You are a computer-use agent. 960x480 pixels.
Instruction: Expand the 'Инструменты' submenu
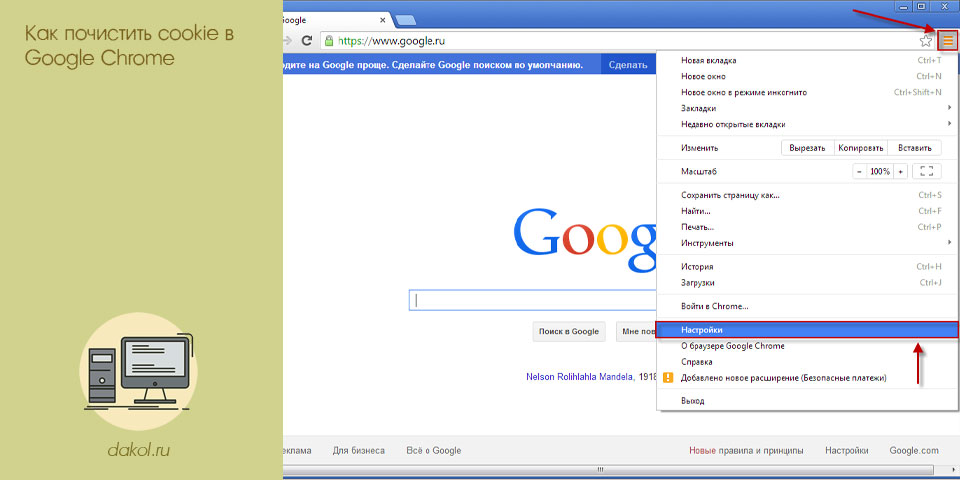[x=807, y=243]
